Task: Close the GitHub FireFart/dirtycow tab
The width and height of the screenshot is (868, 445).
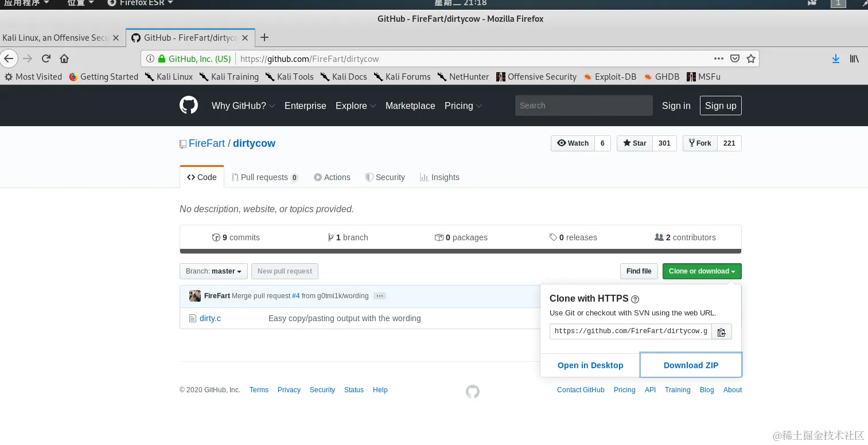Action: (245, 38)
